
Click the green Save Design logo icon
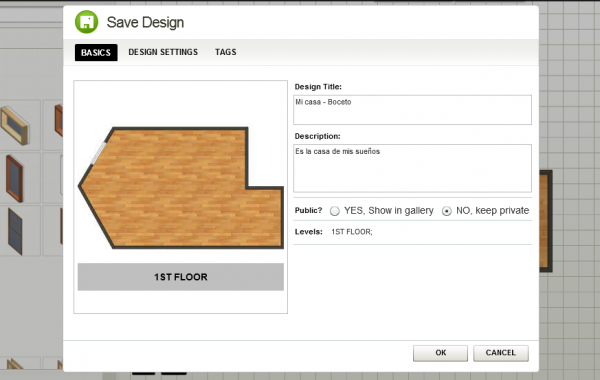pos(86,22)
